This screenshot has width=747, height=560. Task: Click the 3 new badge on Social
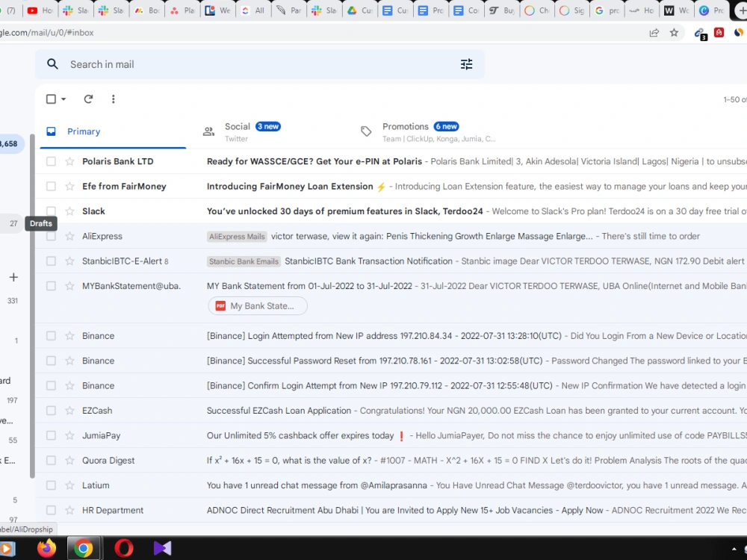[x=267, y=126]
